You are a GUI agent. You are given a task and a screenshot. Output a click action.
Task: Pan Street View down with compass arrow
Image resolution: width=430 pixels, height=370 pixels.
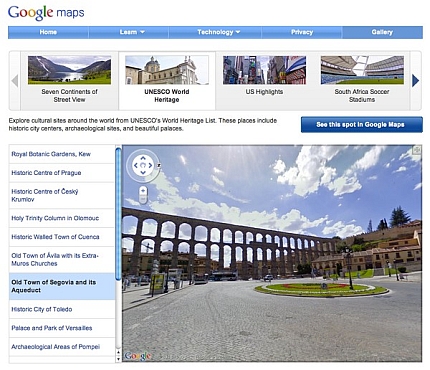[143, 172]
